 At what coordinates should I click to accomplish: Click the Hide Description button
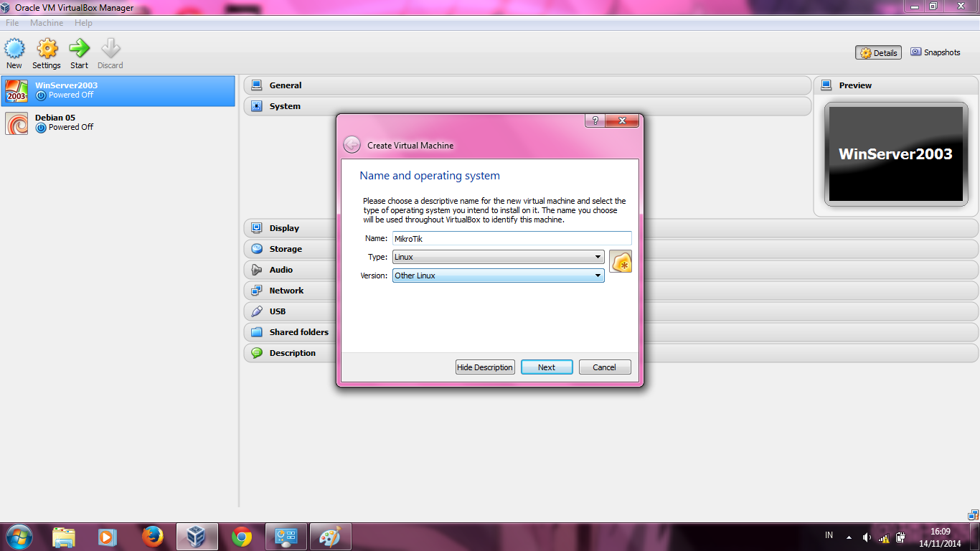485,367
